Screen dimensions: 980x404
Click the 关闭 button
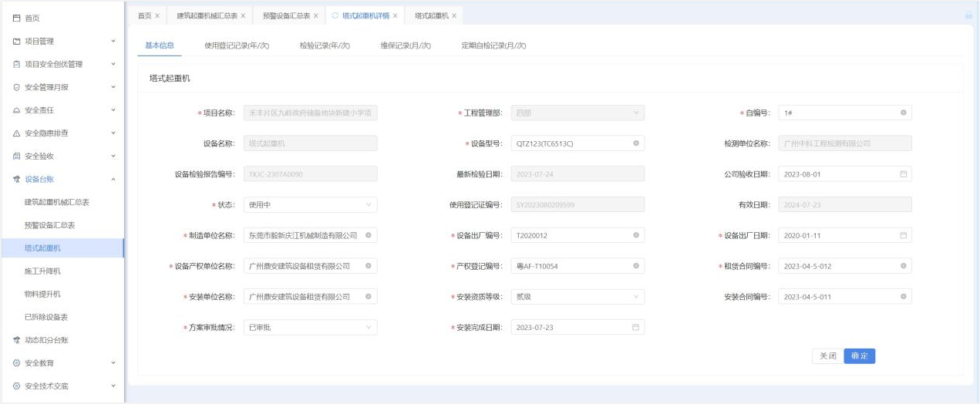(827, 356)
